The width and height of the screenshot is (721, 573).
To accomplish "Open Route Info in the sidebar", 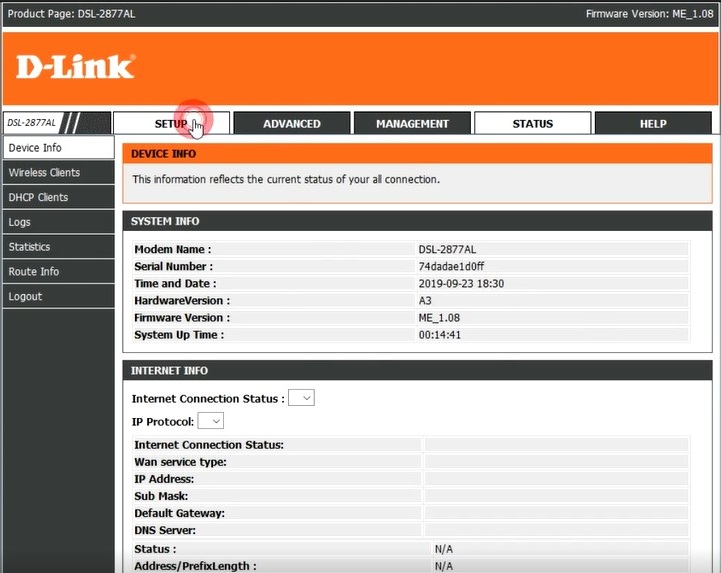I will point(58,271).
